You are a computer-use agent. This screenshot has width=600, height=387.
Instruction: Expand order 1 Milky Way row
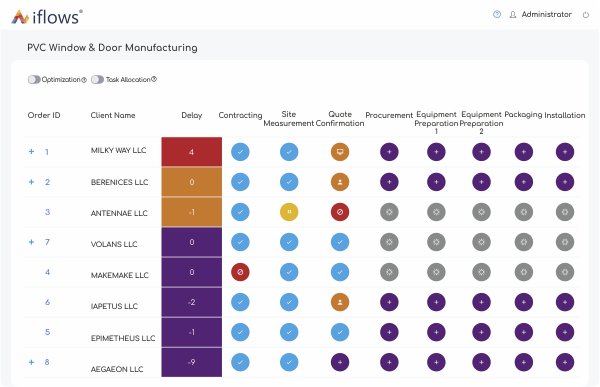point(31,152)
